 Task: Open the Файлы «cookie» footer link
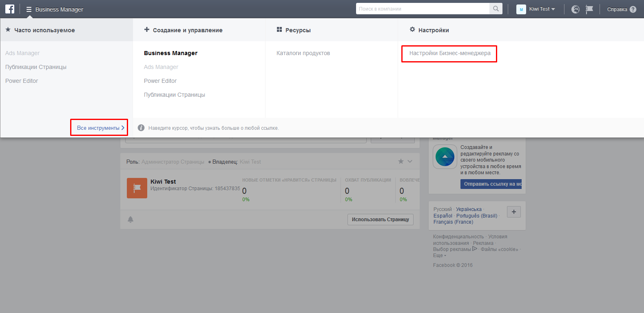[499, 249]
